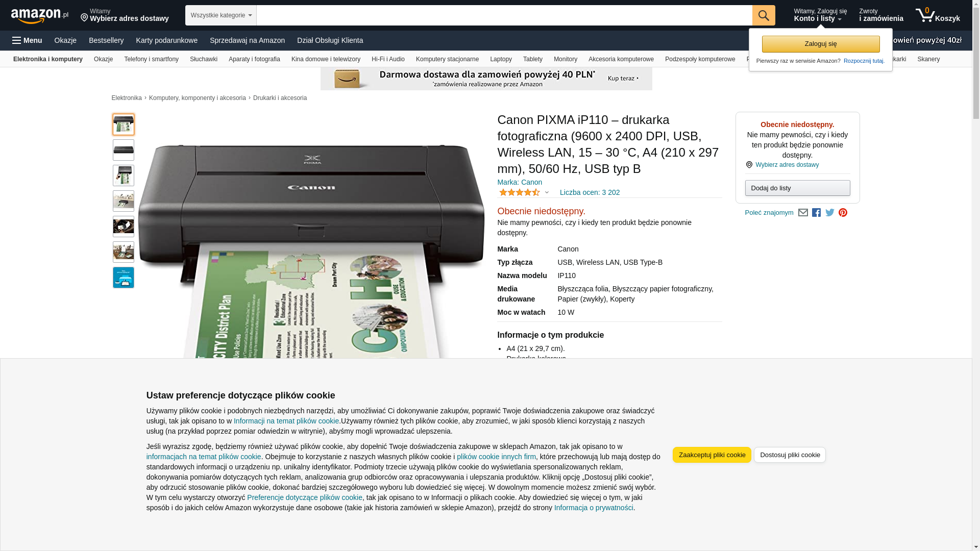Click into the Amazon search input field
Viewport: 980px width, 551px height.
click(504, 15)
